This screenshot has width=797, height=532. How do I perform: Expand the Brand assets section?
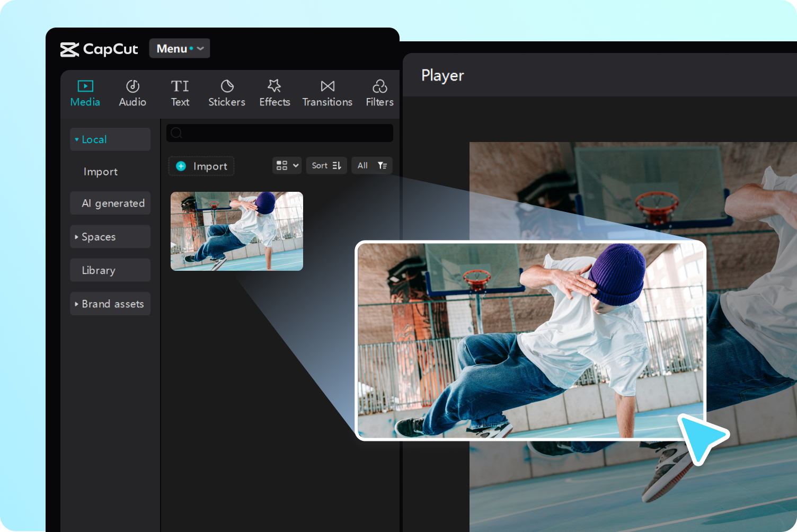110,304
